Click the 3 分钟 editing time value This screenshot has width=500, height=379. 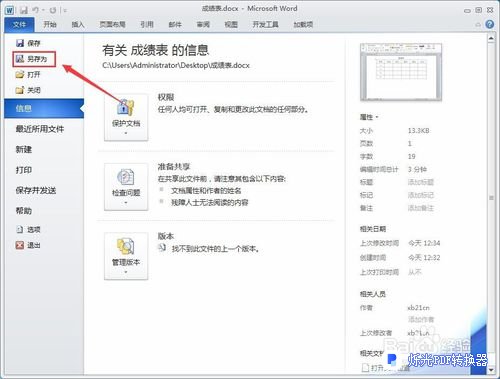click(417, 169)
